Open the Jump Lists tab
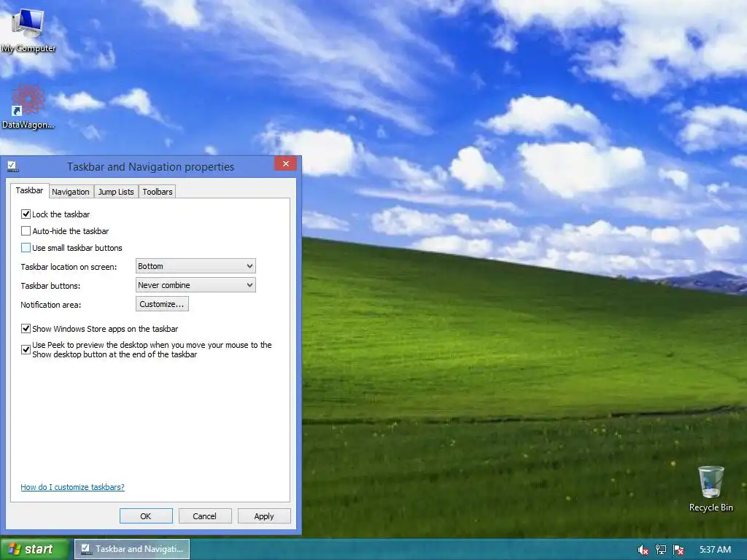The image size is (747, 560). pos(116,192)
